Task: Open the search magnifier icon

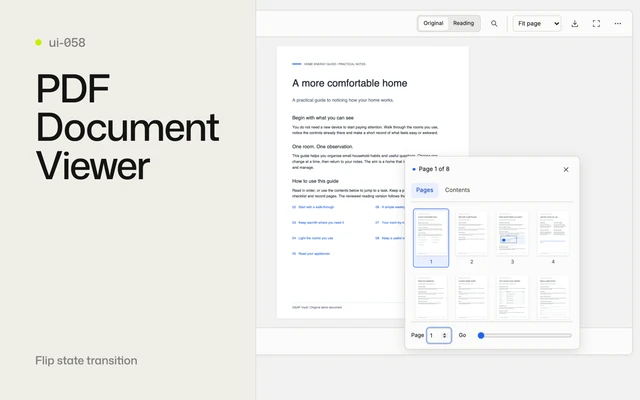Action: click(494, 24)
